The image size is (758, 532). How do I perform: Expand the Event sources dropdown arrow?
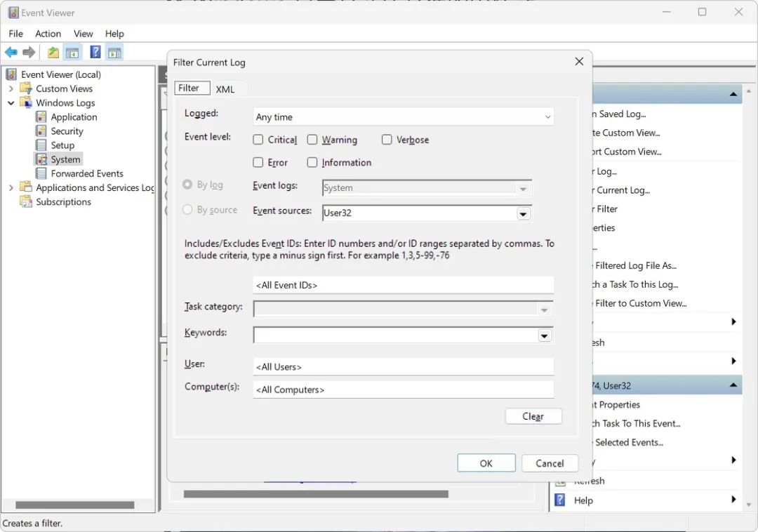(x=524, y=213)
